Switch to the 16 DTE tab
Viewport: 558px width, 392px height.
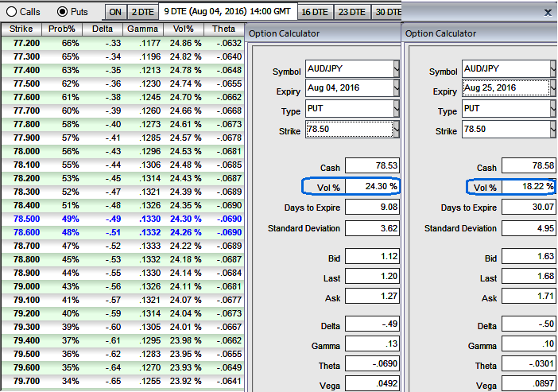click(314, 12)
